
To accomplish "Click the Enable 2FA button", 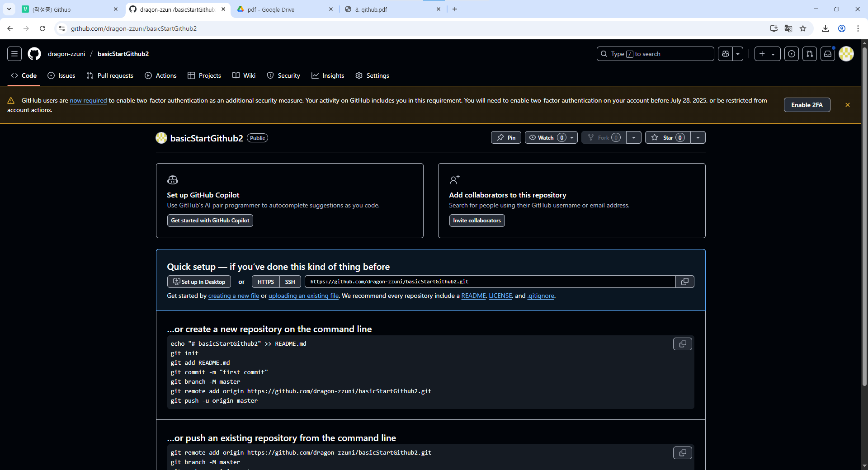I will click(x=807, y=105).
